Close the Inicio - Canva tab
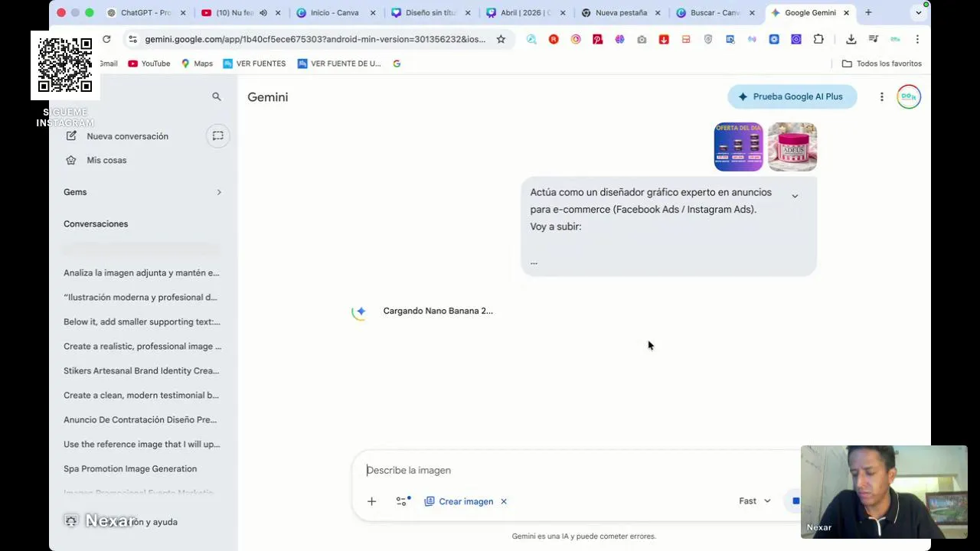Image resolution: width=980 pixels, height=551 pixels. [x=373, y=12]
